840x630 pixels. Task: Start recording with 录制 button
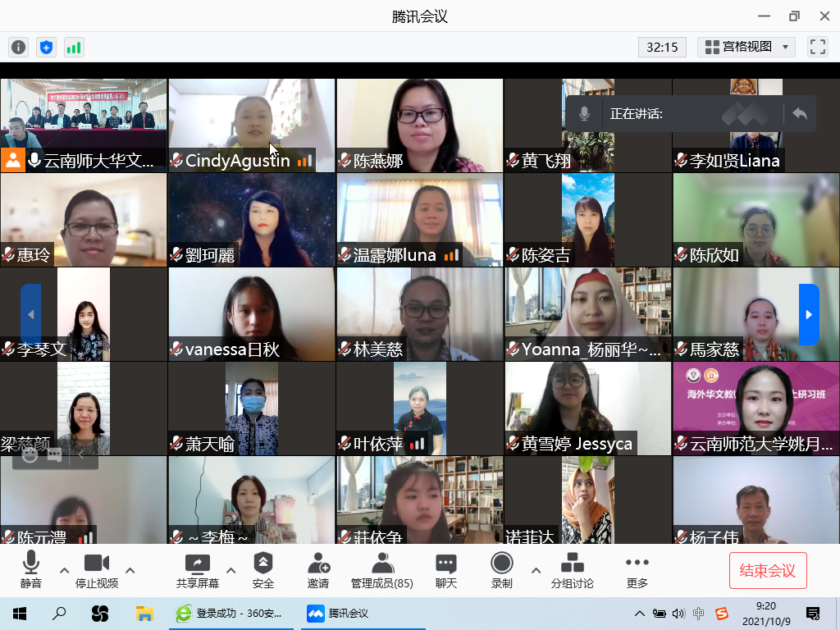tap(501, 569)
